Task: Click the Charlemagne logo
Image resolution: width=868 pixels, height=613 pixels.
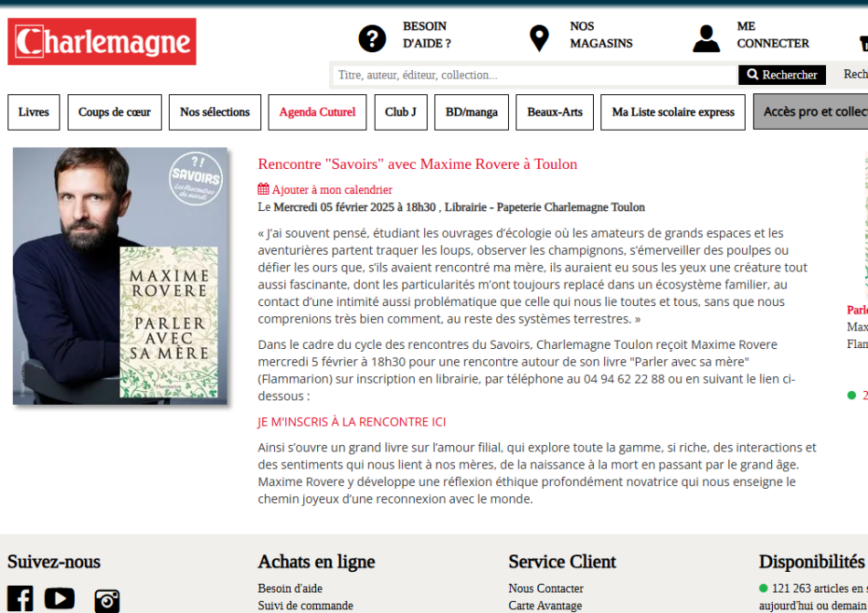Action: [101, 42]
